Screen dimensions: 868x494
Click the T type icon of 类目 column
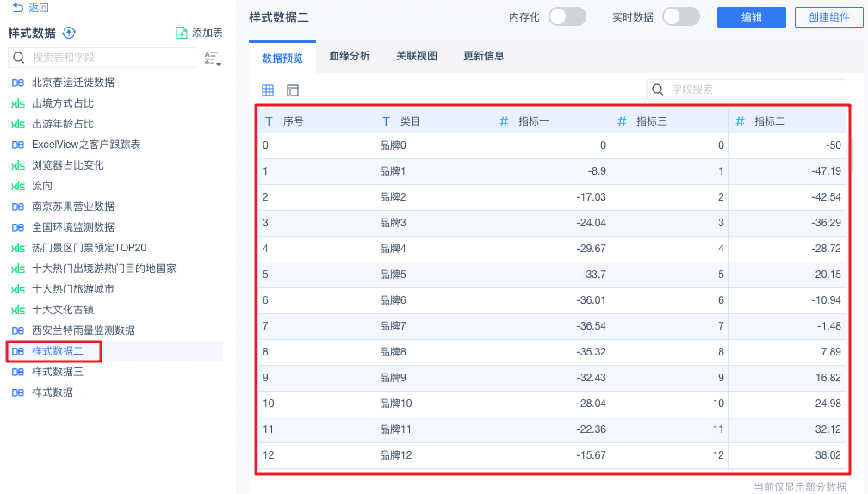(x=386, y=121)
